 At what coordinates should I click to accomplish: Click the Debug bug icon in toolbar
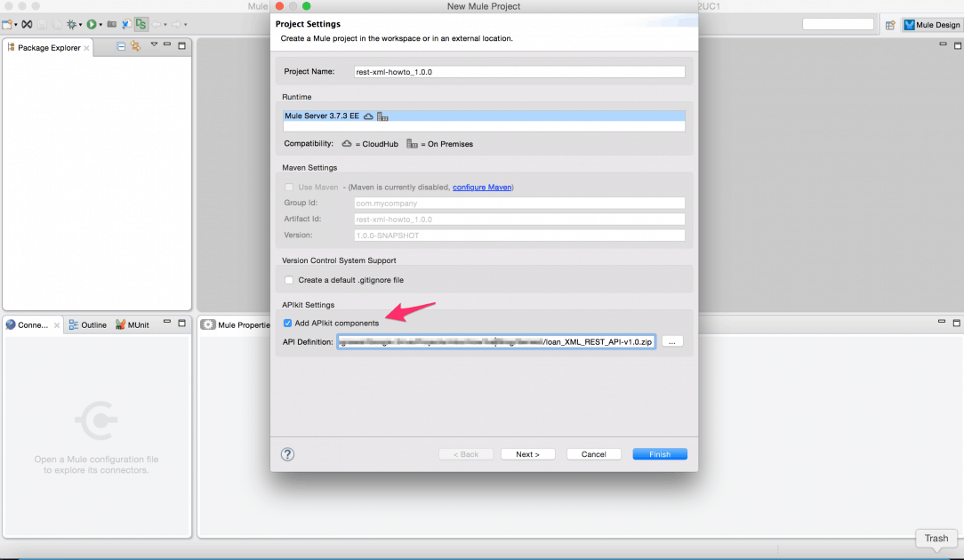71,24
